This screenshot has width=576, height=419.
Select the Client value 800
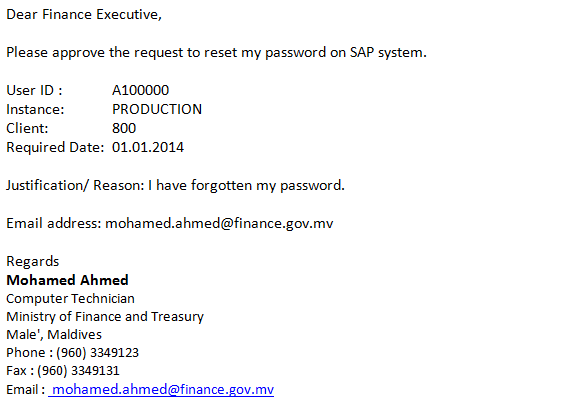point(124,129)
